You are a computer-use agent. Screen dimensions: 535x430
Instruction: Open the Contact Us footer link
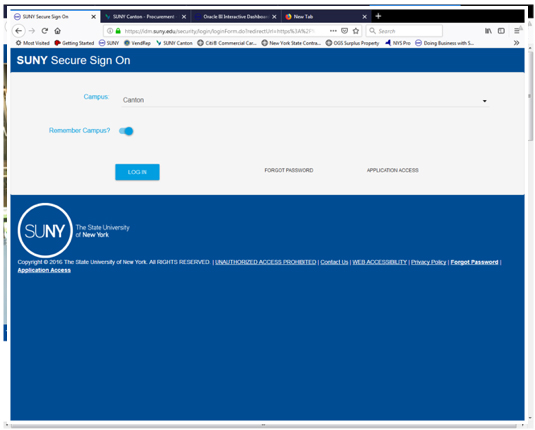334,262
